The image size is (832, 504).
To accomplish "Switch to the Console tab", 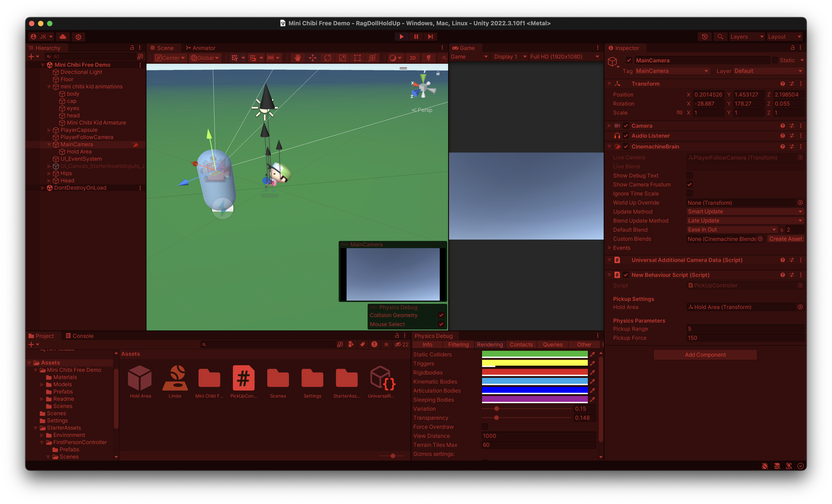I will pos(79,336).
